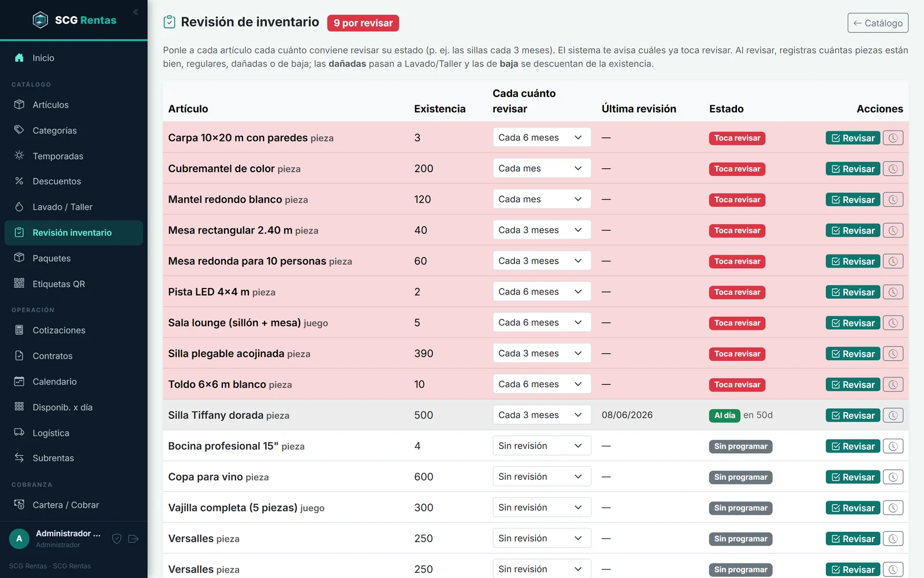The height and width of the screenshot is (578, 924).
Task: Open history clock icon for Sala lounge row
Action: (893, 323)
